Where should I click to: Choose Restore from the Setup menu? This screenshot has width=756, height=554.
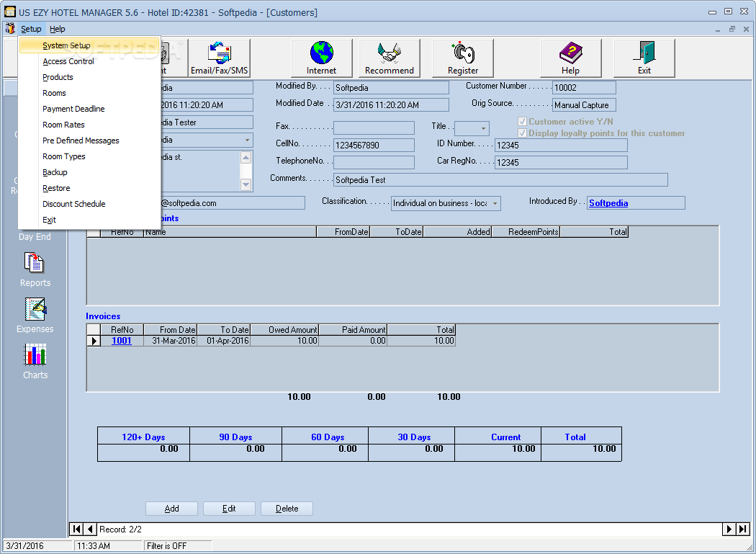[89, 188]
